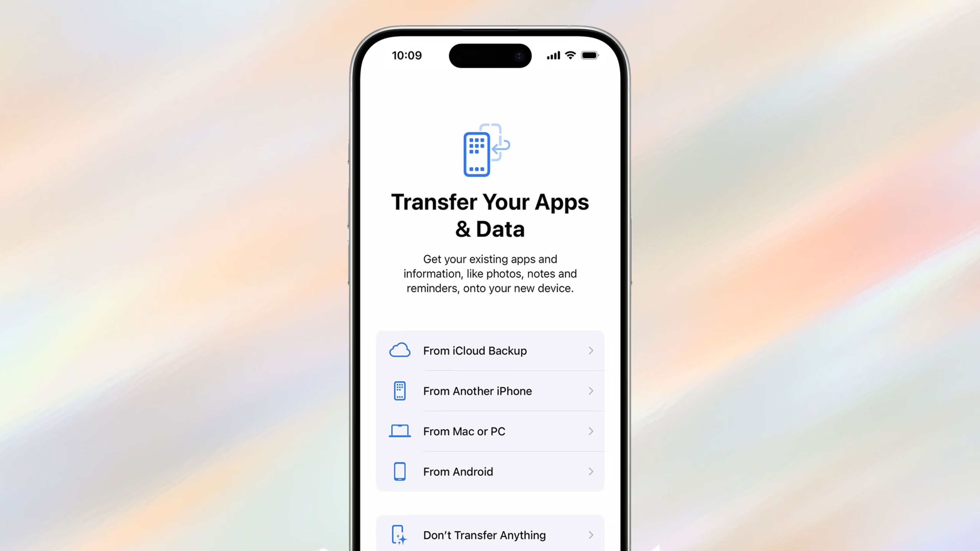Expand the From Another iPhone row
980x551 pixels.
coord(490,391)
